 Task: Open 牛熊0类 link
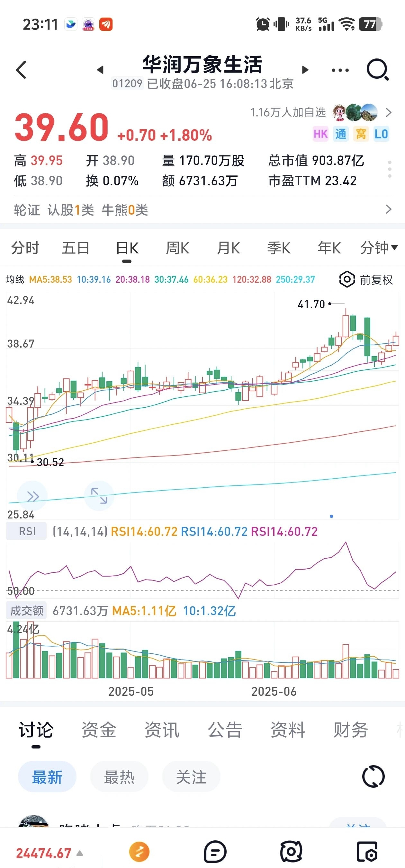pyautogui.click(x=125, y=210)
